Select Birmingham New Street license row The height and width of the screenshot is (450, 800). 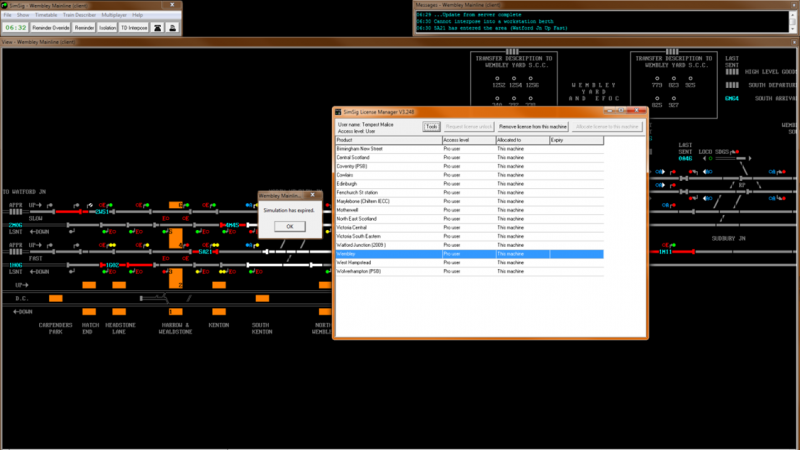469,149
